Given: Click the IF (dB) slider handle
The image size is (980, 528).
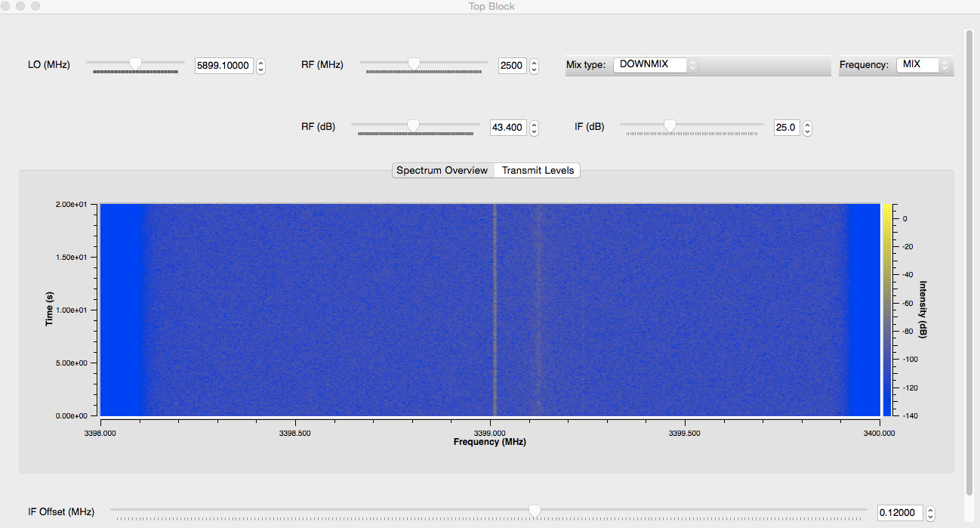Looking at the screenshot, I should point(669,125).
